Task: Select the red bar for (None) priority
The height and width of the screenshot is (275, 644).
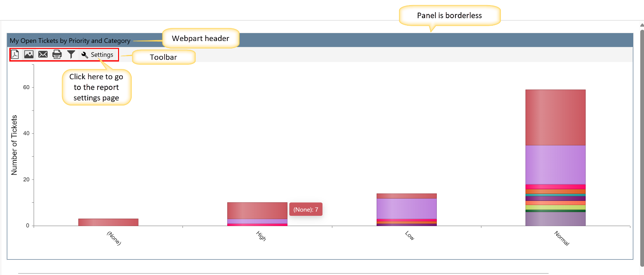Action: click(x=108, y=222)
